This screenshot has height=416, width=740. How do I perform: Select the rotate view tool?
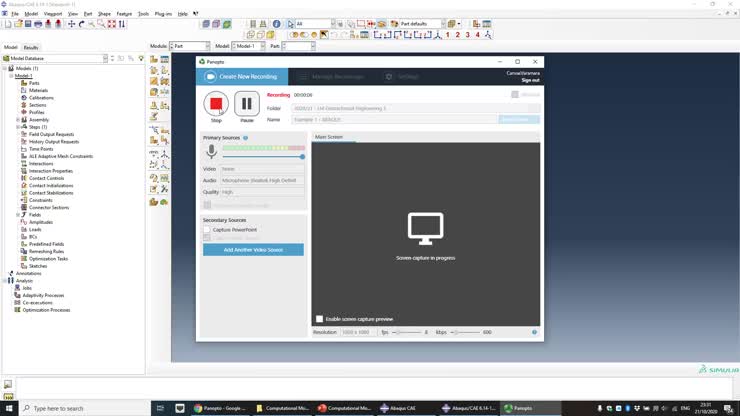pyautogui.click(x=82, y=23)
